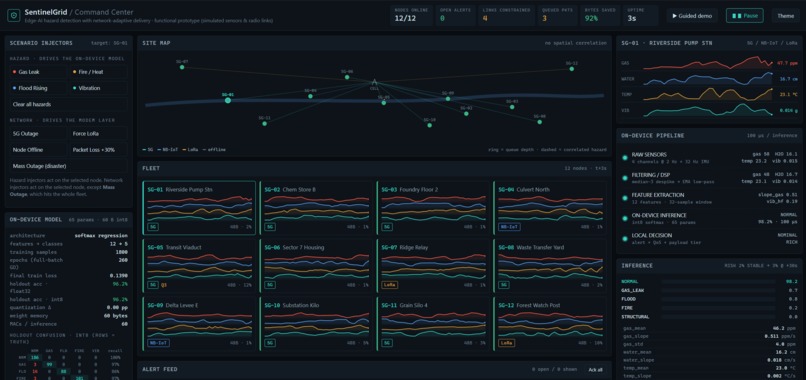Open the SG-08 Waste Transfer Yard card
The image size is (806, 380).
click(x=549, y=266)
